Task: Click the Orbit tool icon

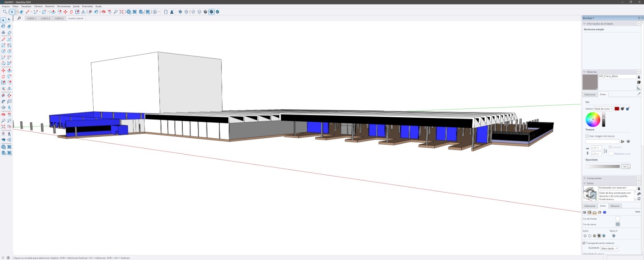Action: (x=103, y=12)
